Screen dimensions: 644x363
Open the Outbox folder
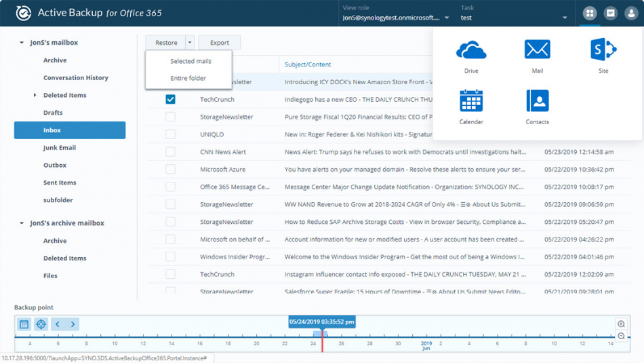click(55, 165)
